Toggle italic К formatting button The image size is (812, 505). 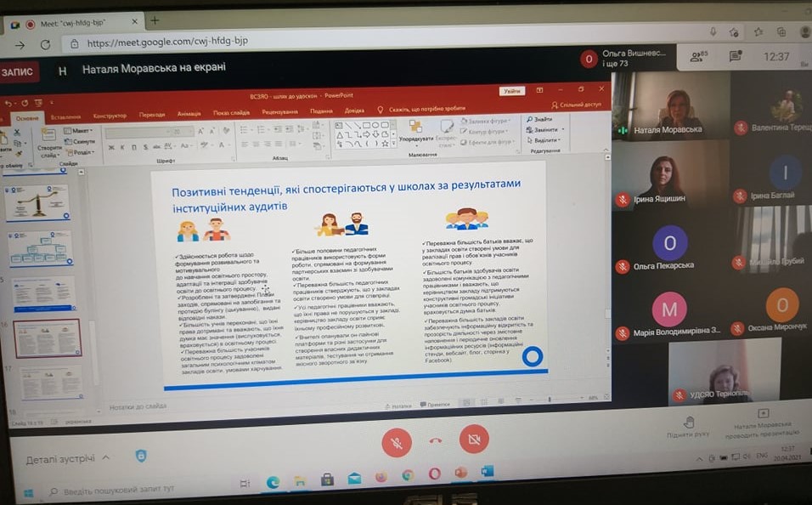122,148
